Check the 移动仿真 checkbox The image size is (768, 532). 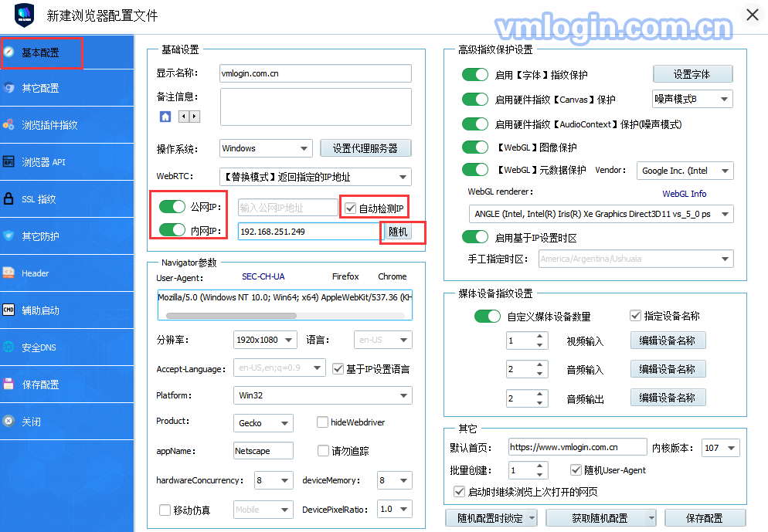165,510
